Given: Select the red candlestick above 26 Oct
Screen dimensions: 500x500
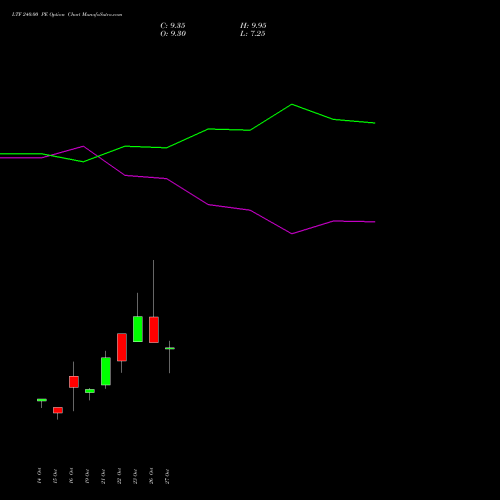Looking at the screenshot, I should [x=154, y=330].
